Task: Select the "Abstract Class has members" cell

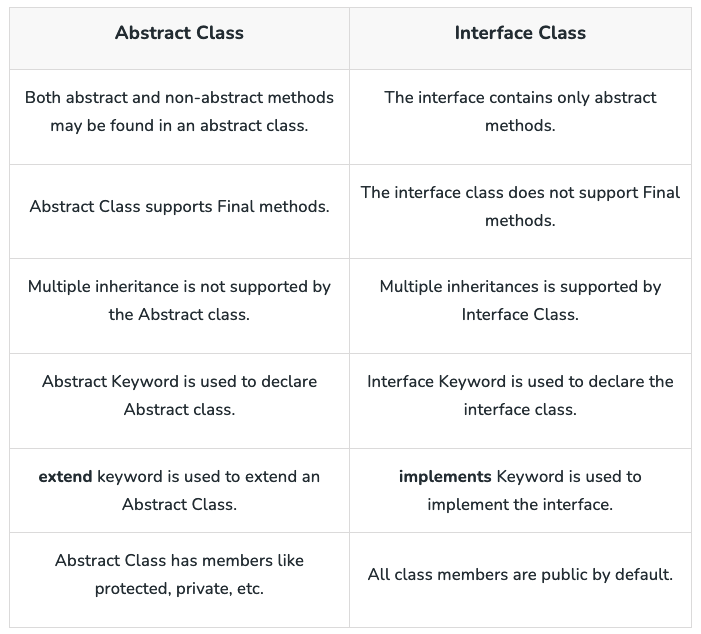Action: click(x=179, y=574)
